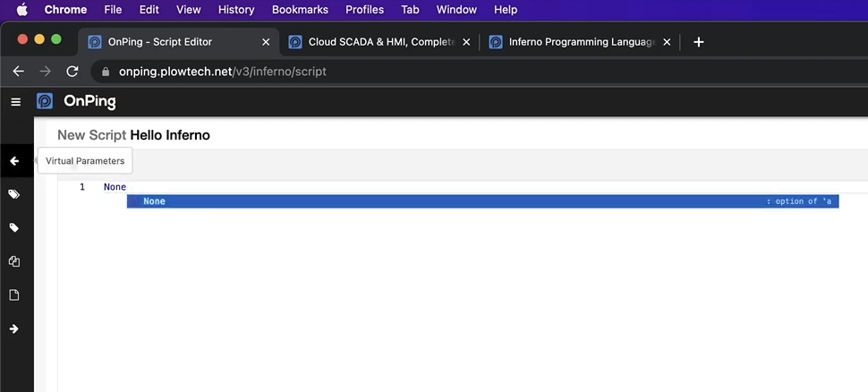Image resolution: width=868 pixels, height=392 pixels.
Task: Click the Virtual Parameters tooltip label
Action: click(x=85, y=161)
